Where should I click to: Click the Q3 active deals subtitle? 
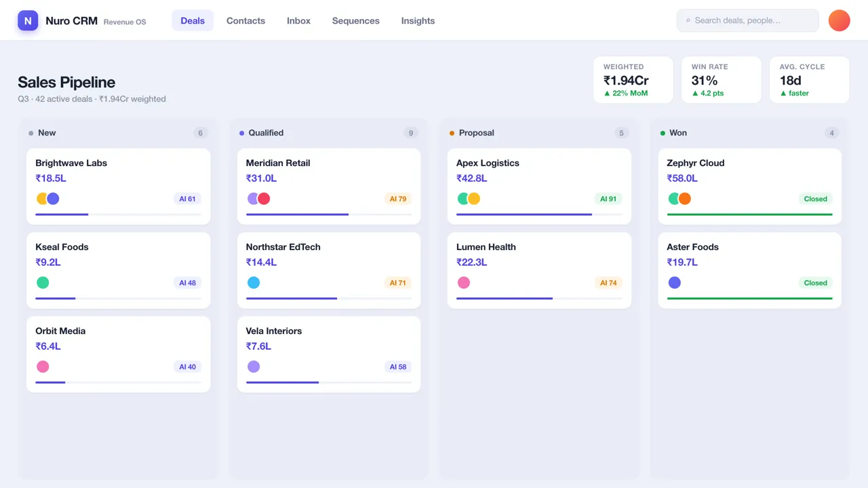tap(92, 99)
